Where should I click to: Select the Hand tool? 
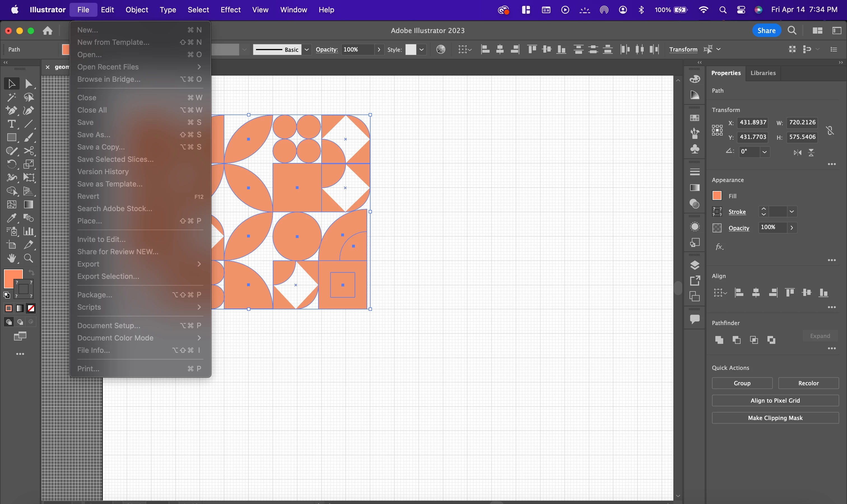[11, 258]
